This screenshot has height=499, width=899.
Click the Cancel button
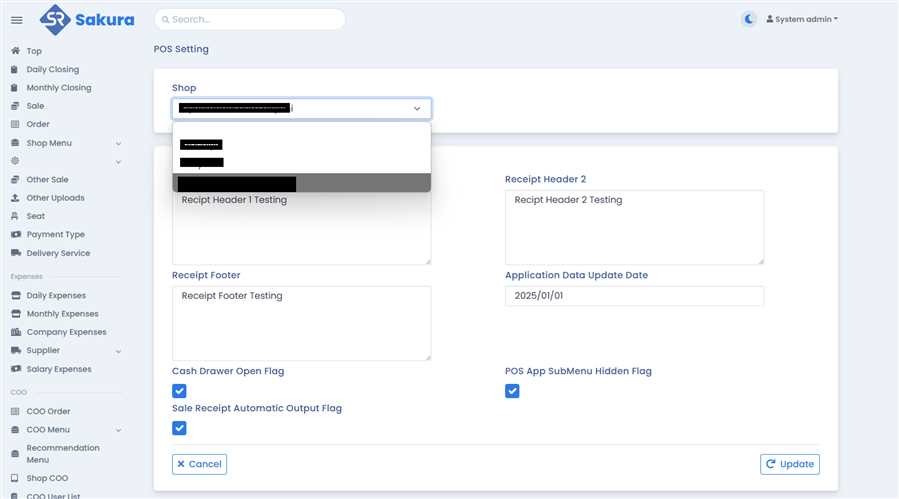[199, 464]
